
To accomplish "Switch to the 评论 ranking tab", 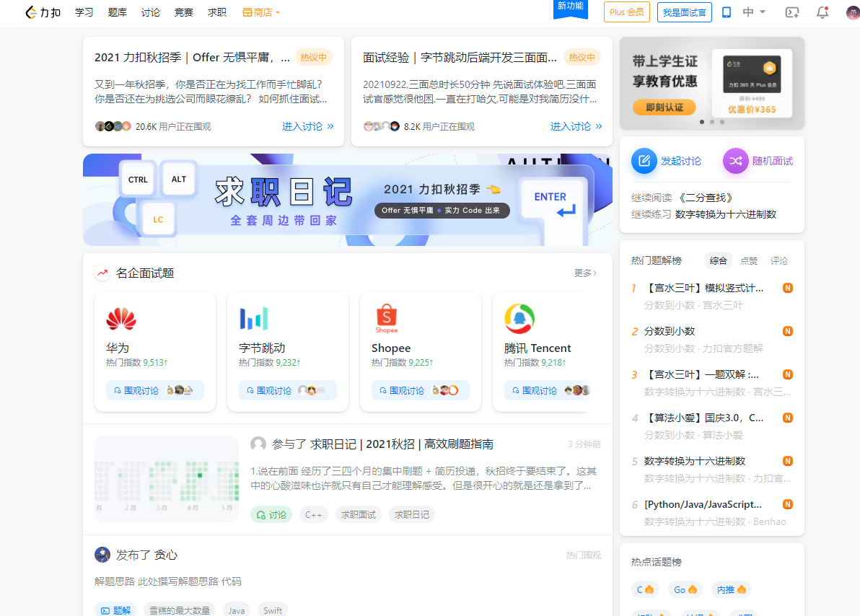I will click(x=778, y=260).
